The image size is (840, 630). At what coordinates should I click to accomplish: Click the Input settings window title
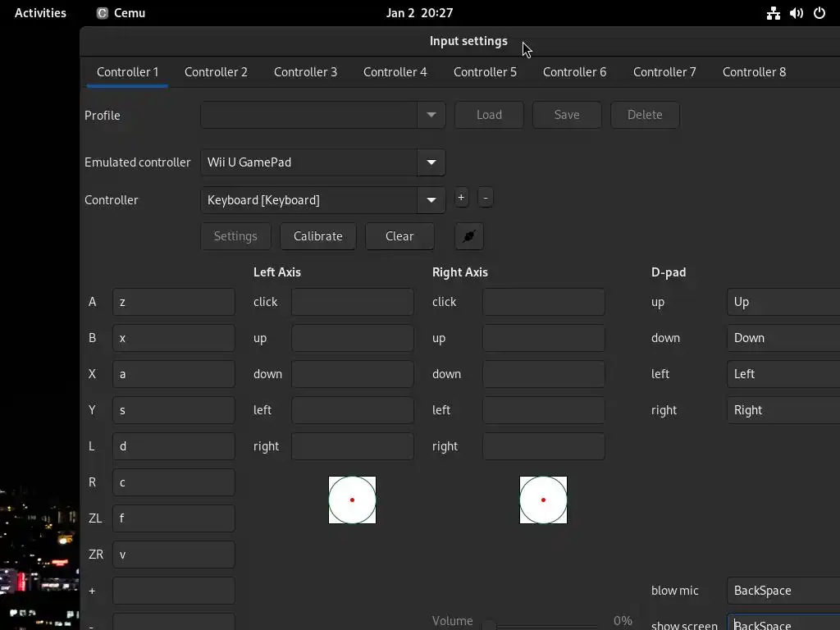[x=468, y=41]
